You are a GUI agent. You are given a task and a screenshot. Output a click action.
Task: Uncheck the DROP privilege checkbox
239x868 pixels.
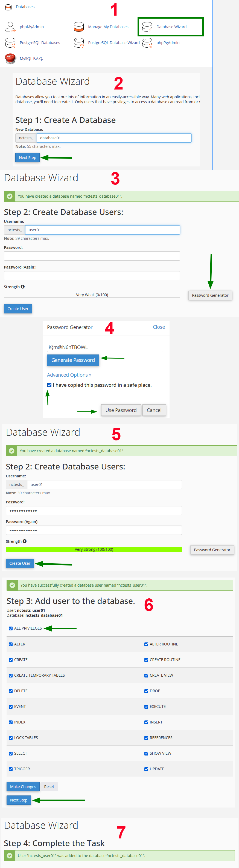pyautogui.click(x=146, y=691)
